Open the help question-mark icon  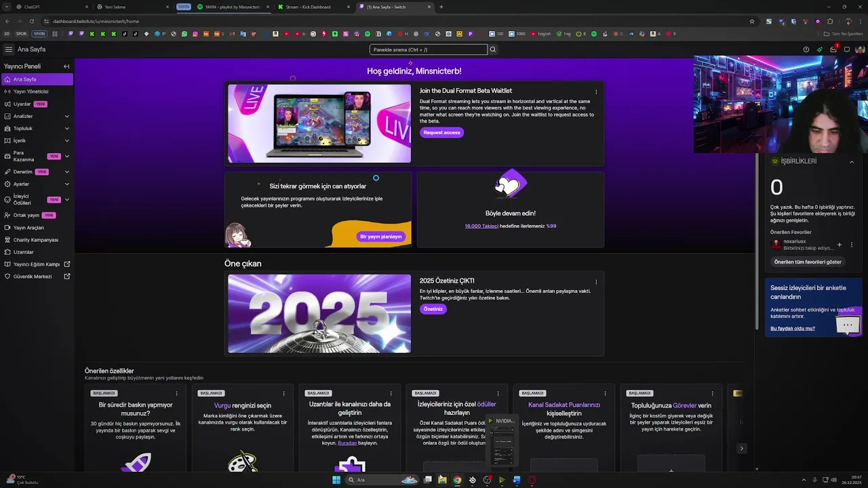coord(806,49)
